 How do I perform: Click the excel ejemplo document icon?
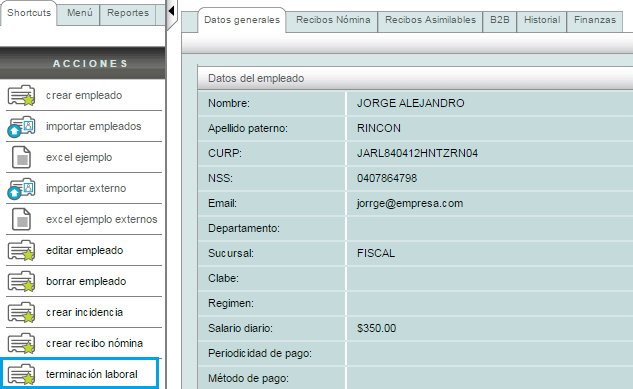[21, 157]
